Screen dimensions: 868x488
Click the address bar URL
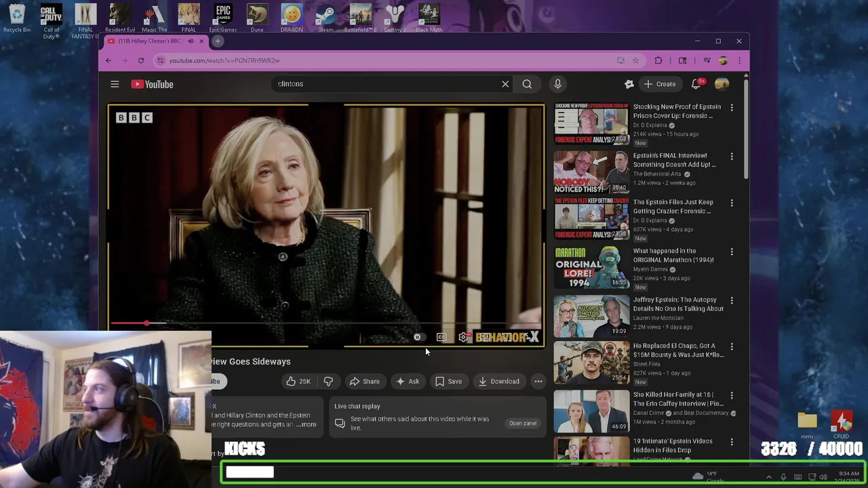coord(224,60)
